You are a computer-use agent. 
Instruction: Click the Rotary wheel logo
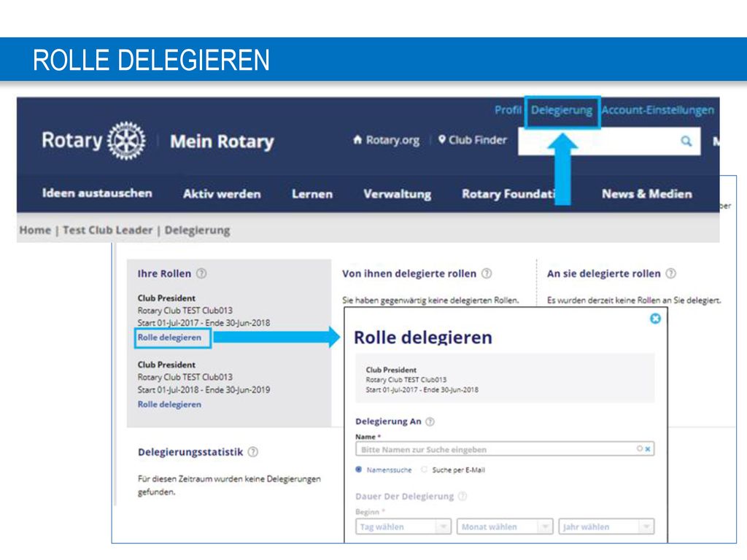(x=126, y=141)
